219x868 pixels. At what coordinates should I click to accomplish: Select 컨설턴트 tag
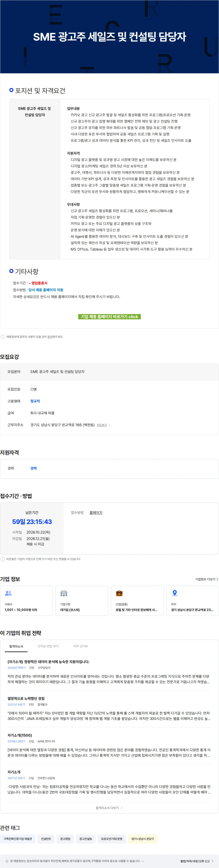(46, 839)
